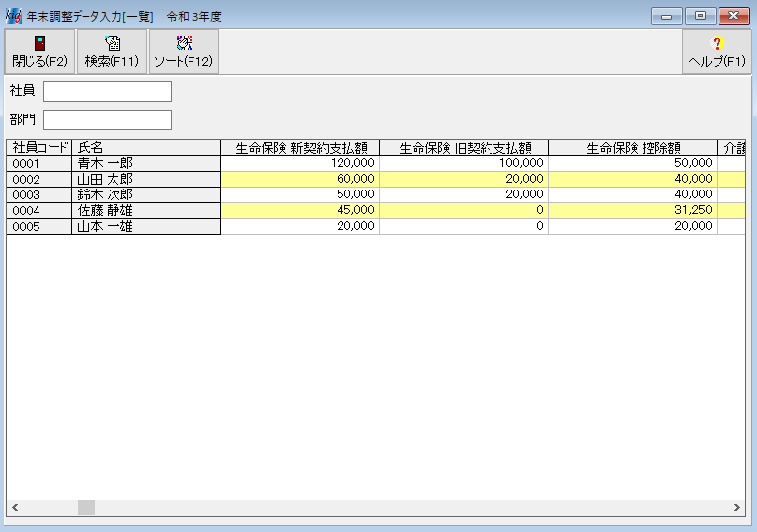
Task: Click into the 社員 input field
Action: (x=108, y=92)
